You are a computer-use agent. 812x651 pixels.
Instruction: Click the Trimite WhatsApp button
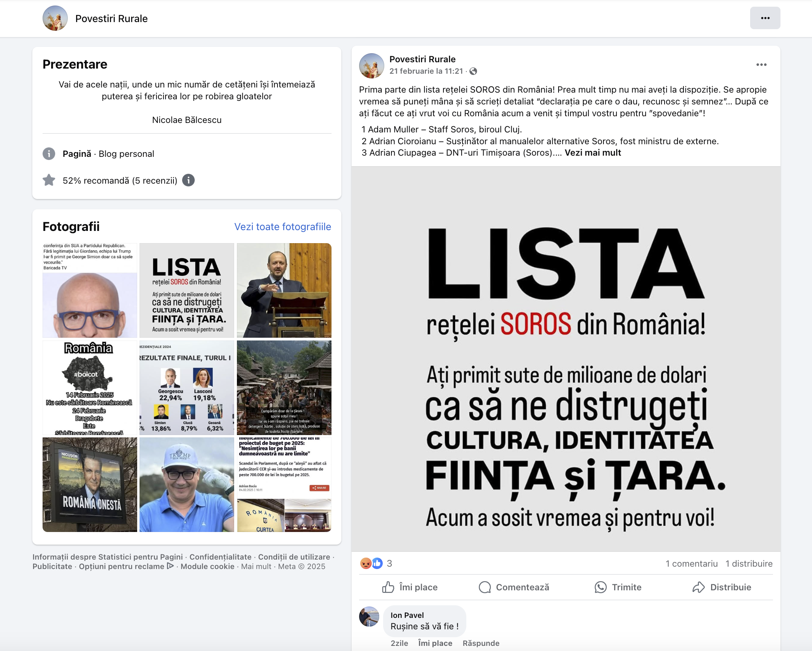click(x=618, y=587)
